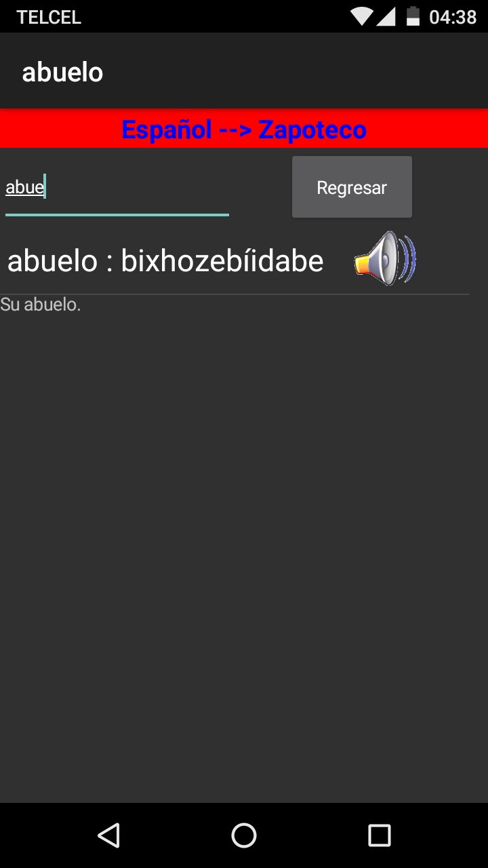Tap the --> arrow in the red banner

(235, 130)
